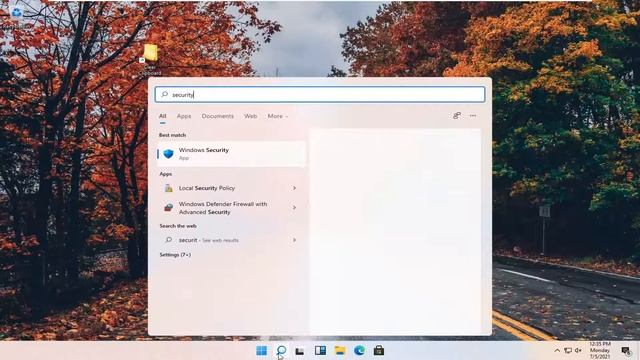Open the More filter dropdown
This screenshot has height=360, width=640.
point(278,116)
